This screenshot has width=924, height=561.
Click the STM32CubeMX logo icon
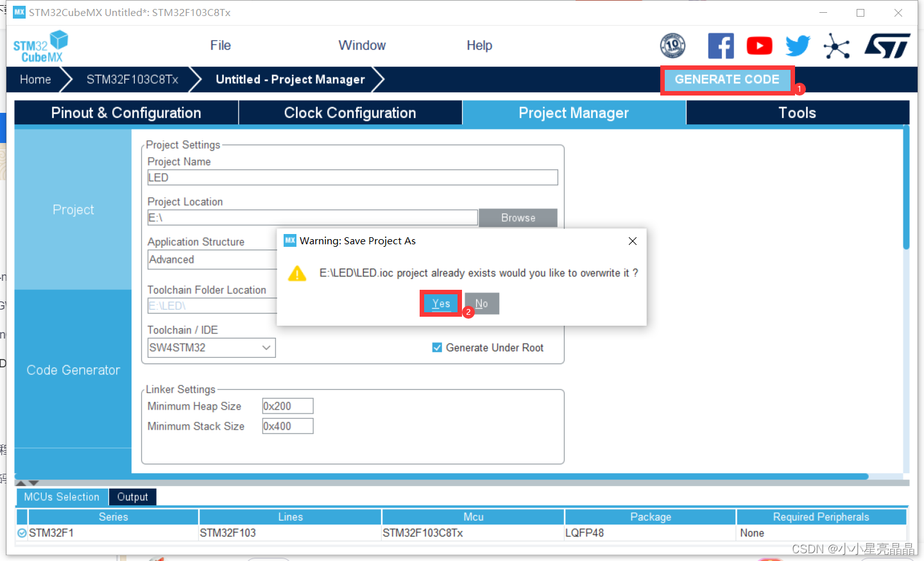click(40, 46)
